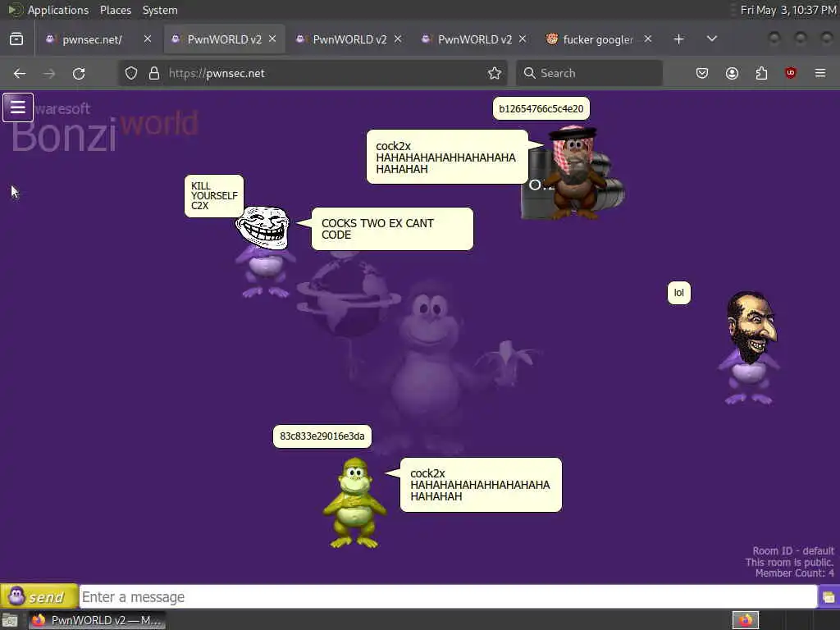Go back with the browser back arrow
The height and width of the screenshot is (630, 840).
(20, 73)
